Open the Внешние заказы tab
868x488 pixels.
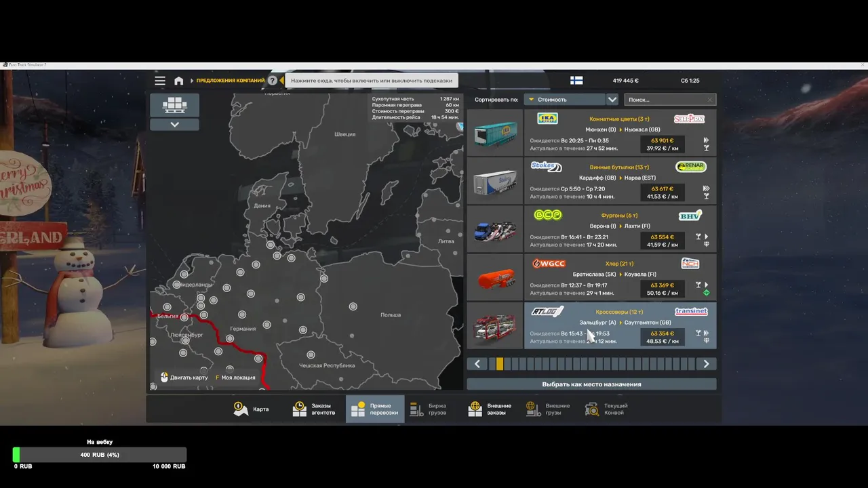click(490, 409)
